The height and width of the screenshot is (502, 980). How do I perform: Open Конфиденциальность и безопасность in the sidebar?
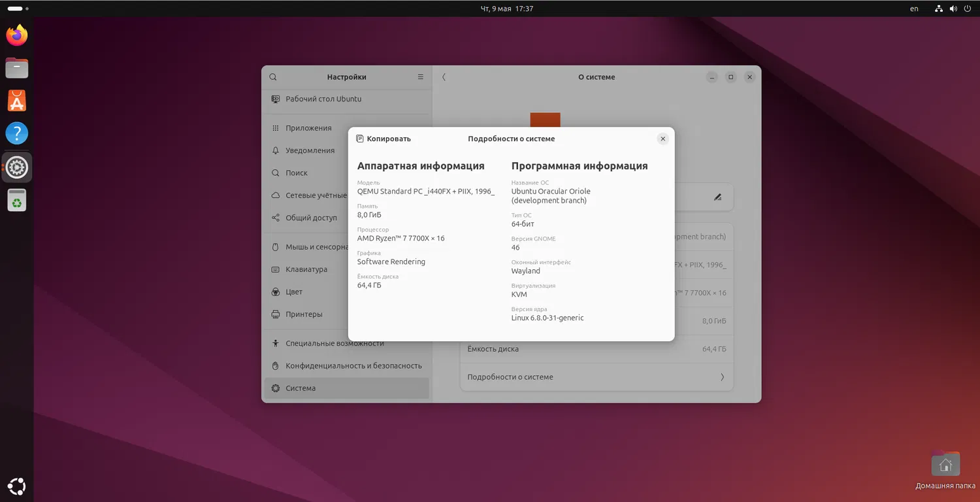pyautogui.click(x=347, y=366)
